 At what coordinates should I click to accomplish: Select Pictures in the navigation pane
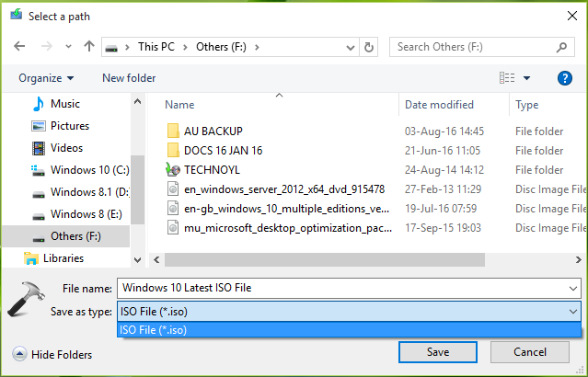click(70, 126)
